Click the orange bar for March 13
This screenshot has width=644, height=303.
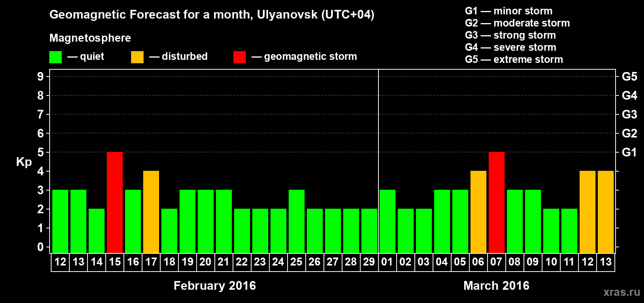click(606, 212)
